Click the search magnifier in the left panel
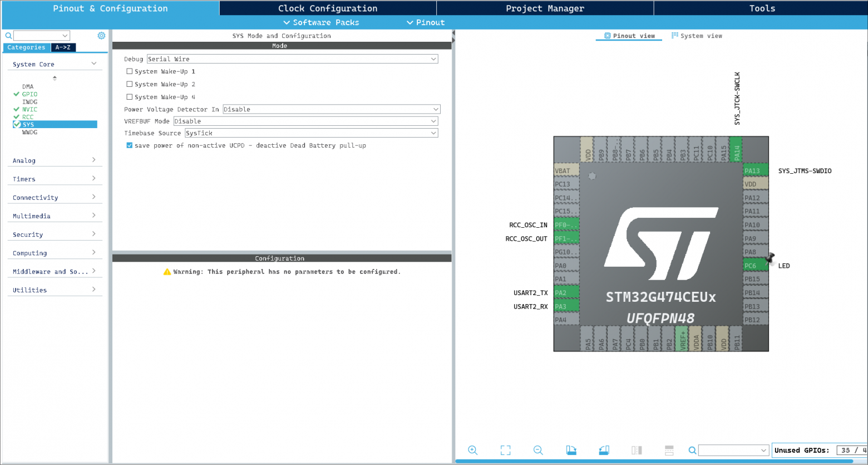The width and height of the screenshot is (868, 465). 8,36
